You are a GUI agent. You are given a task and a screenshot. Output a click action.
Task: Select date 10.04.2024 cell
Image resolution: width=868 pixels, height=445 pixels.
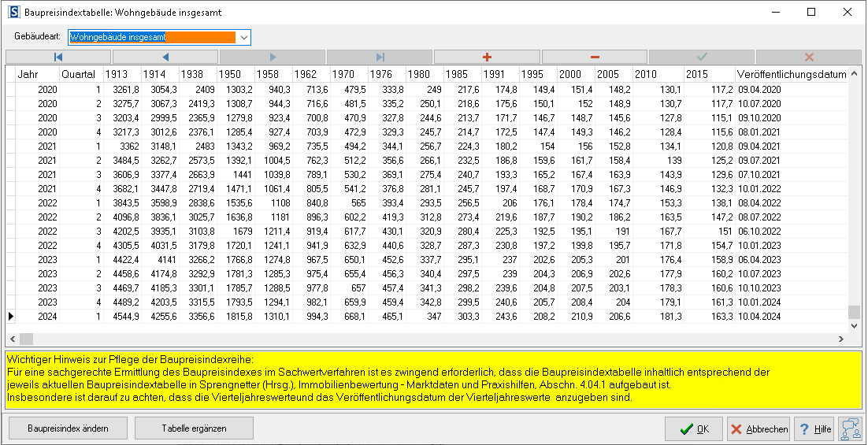coord(792,317)
